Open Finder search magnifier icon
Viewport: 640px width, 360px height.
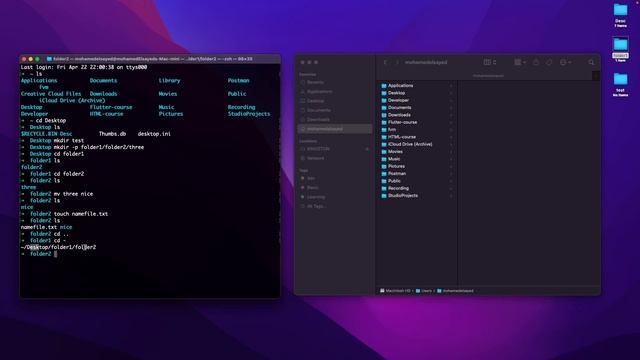tap(591, 62)
